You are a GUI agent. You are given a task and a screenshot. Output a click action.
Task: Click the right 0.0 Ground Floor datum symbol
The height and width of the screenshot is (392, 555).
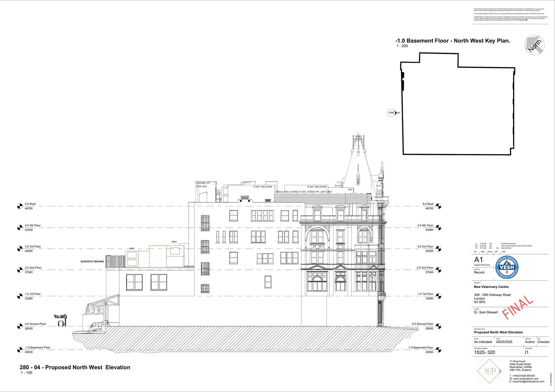click(x=439, y=326)
